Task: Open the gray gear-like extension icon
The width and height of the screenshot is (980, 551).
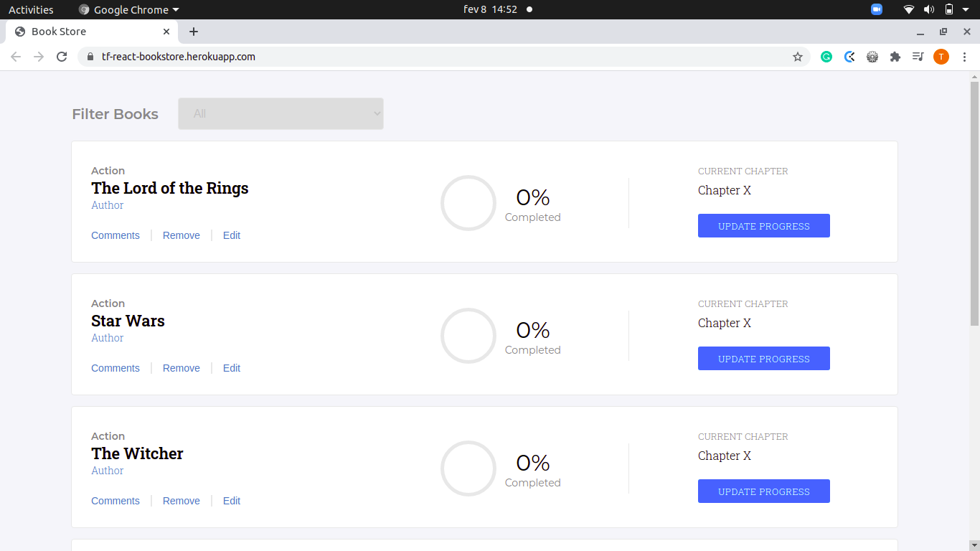Action: click(872, 57)
